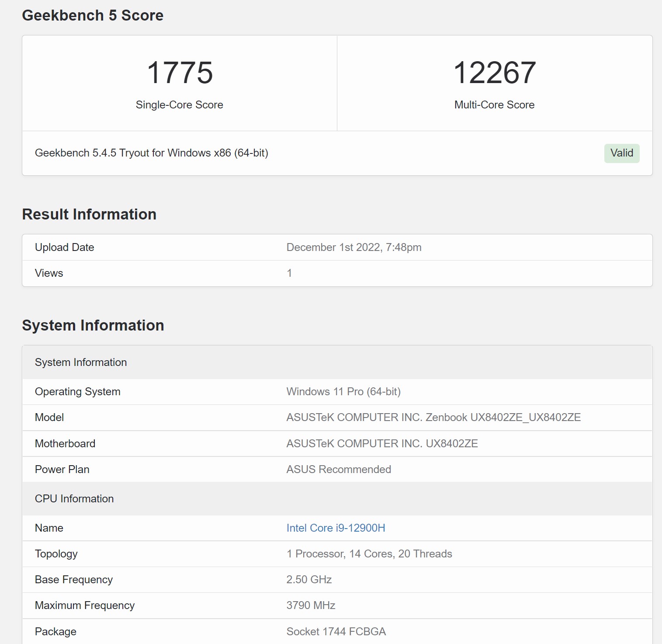
Task: Open the Intel Core i9-12900H link
Action: 336,528
